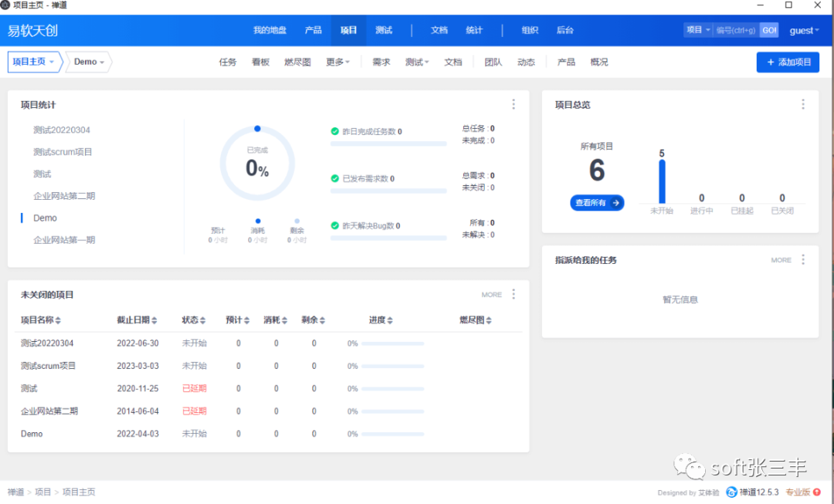Open the 未关闭的项目 panel three-dot menu
The width and height of the screenshot is (834, 504).
(514, 294)
